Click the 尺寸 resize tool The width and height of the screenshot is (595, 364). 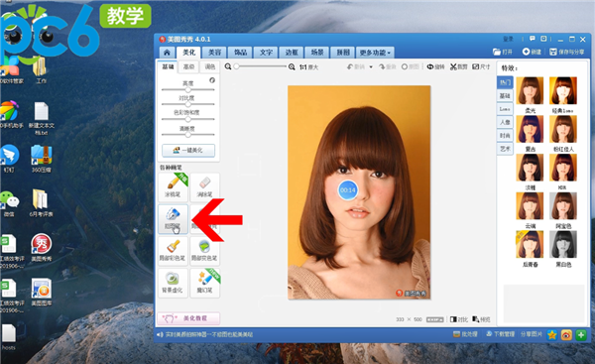click(x=481, y=66)
